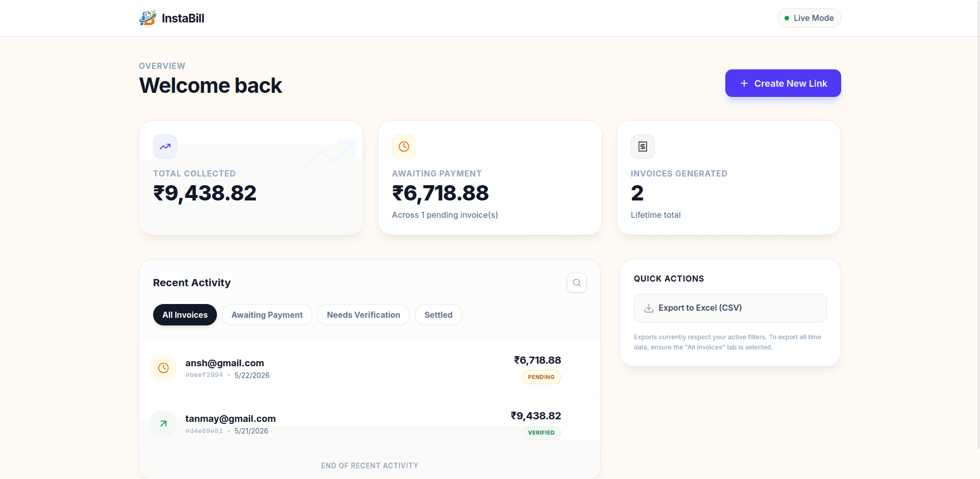Click the pending clock icon beside ansh@gmail.com
This screenshot has height=479, width=980.
(x=163, y=368)
